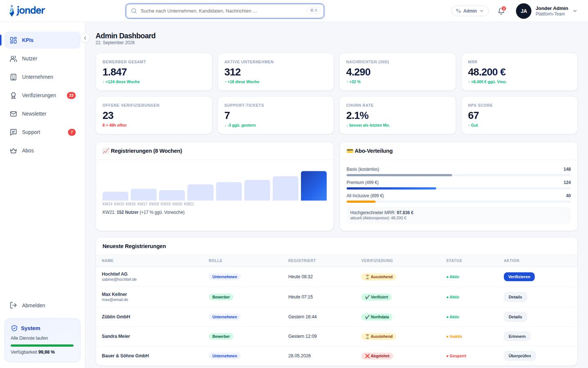This screenshot has width=588, height=368.
Task: Open the Support-Tickets KPI card
Action: click(x=276, y=115)
